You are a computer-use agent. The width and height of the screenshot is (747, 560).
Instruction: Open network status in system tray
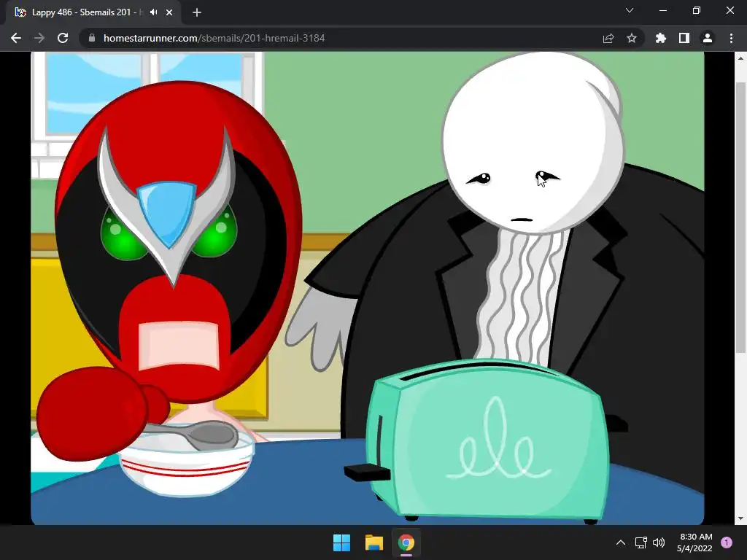[641, 542]
